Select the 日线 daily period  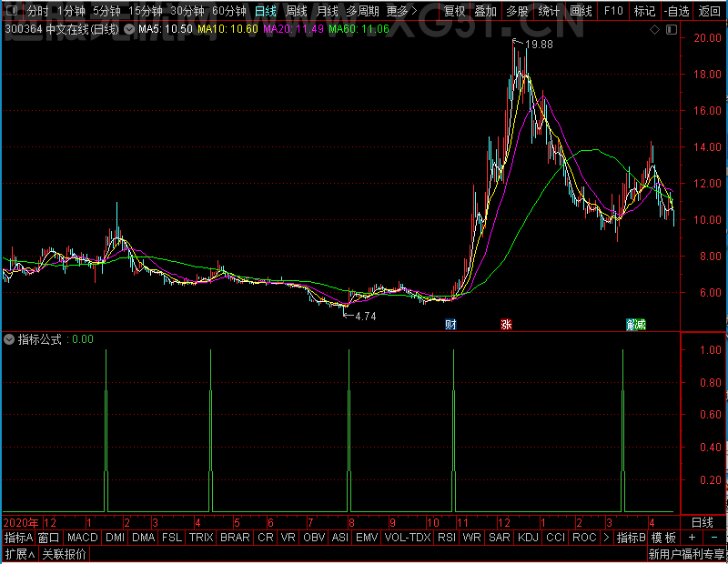[x=266, y=11]
